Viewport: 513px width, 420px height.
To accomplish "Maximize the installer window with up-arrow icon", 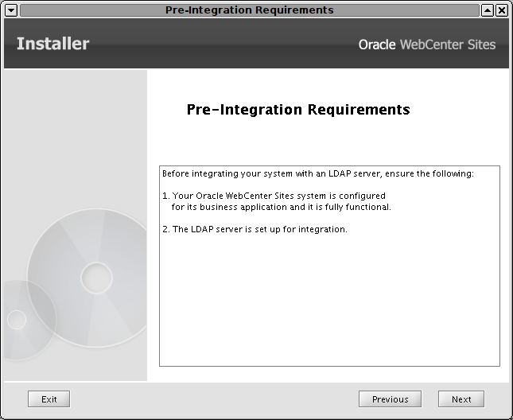I will pyautogui.click(x=488, y=10).
